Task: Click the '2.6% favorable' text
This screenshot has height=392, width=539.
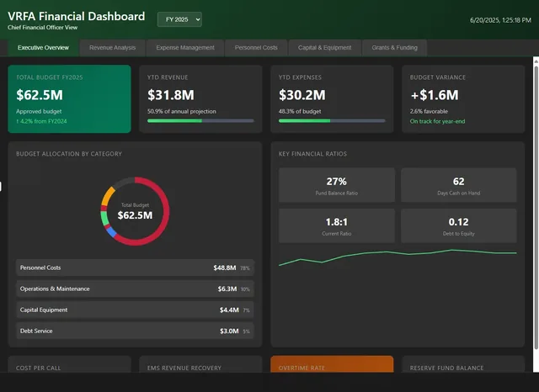Action: coord(429,111)
